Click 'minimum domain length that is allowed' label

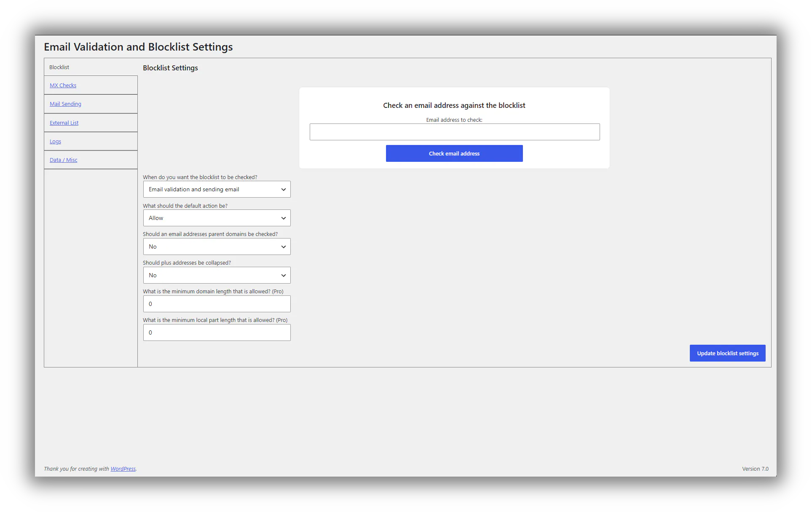[213, 291]
